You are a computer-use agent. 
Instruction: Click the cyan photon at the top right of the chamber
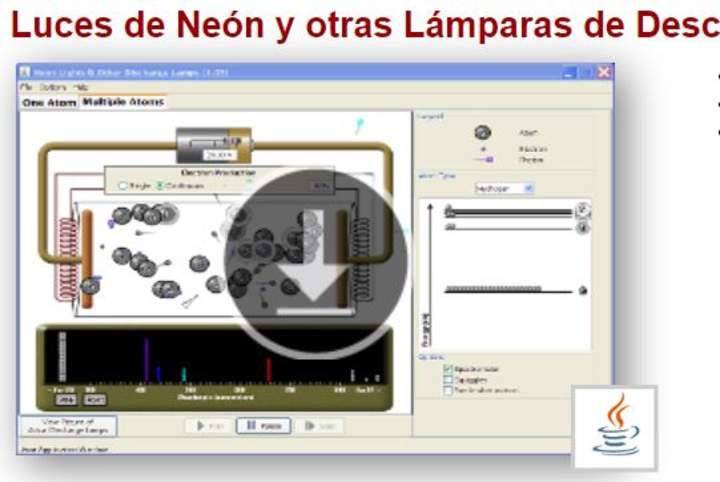pyautogui.click(x=359, y=125)
